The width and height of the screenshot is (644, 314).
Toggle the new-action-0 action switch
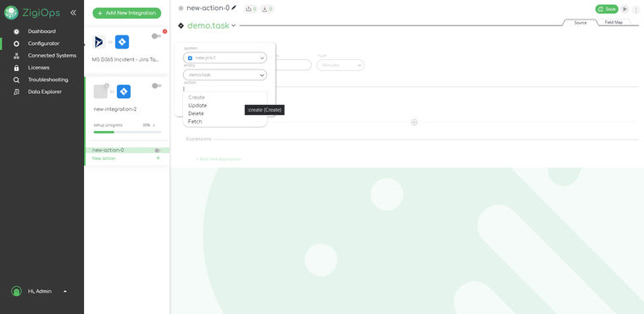(x=158, y=150)
